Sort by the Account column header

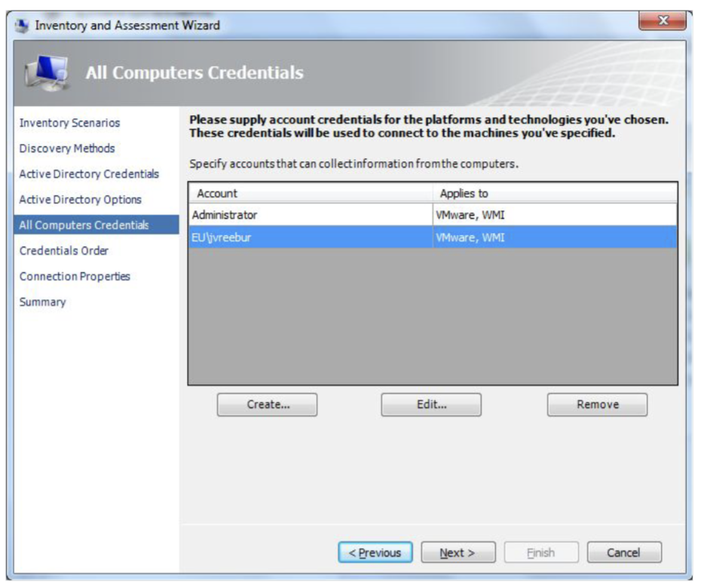point(311,193)
